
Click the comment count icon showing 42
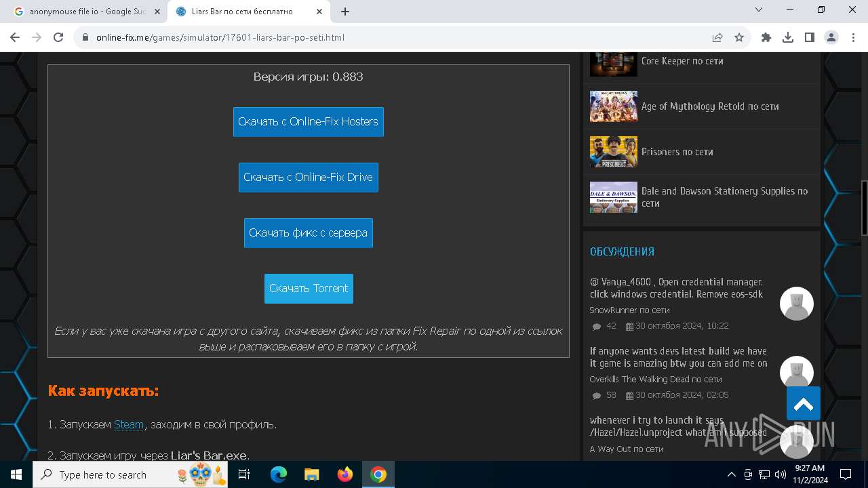597,327
